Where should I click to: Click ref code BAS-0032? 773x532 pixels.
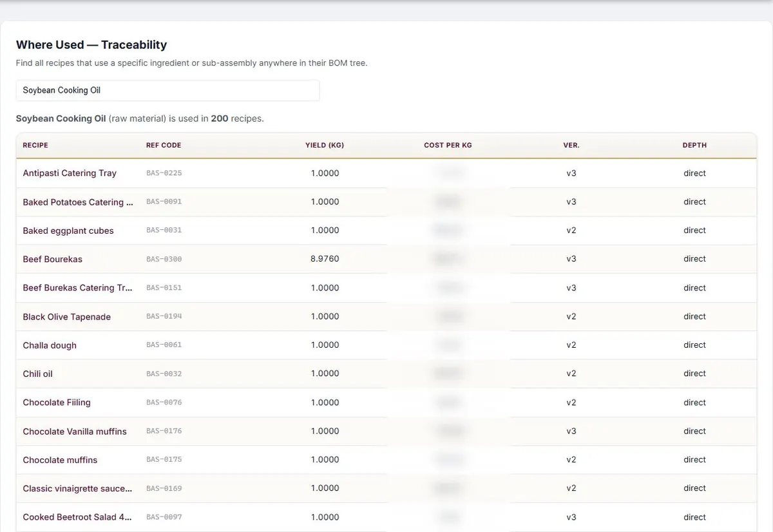click(164, 374)
